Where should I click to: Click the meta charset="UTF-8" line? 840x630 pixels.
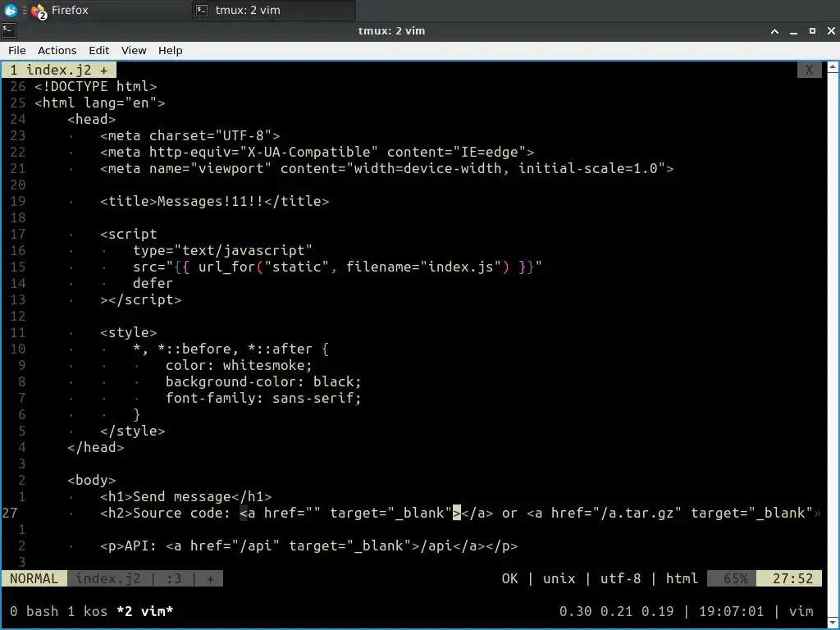189,135
